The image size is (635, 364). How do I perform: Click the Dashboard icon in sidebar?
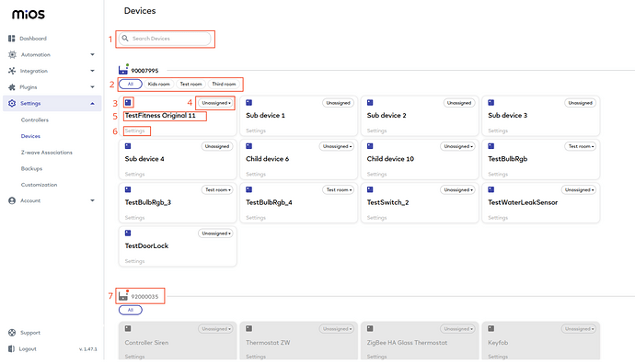(x=11, y=39)
